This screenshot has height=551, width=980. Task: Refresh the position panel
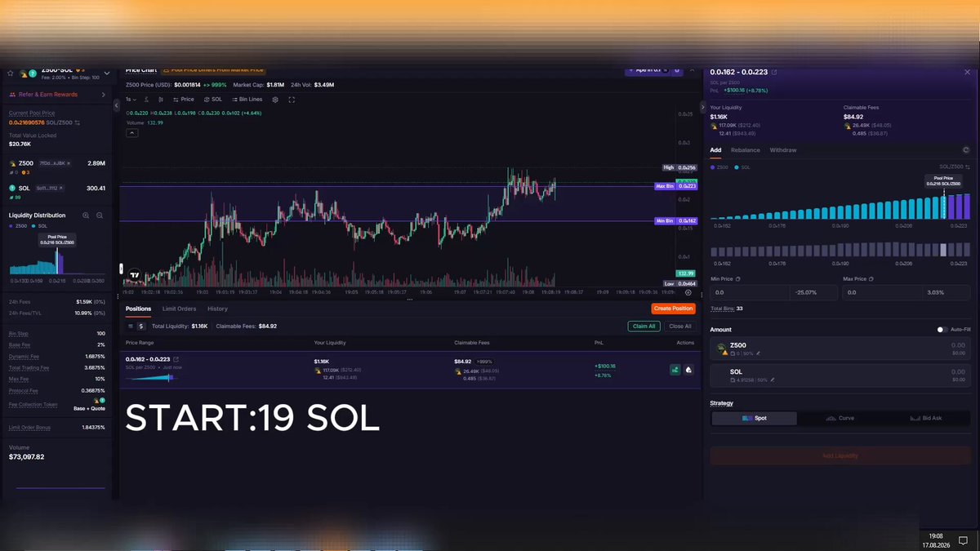(966, 150)
